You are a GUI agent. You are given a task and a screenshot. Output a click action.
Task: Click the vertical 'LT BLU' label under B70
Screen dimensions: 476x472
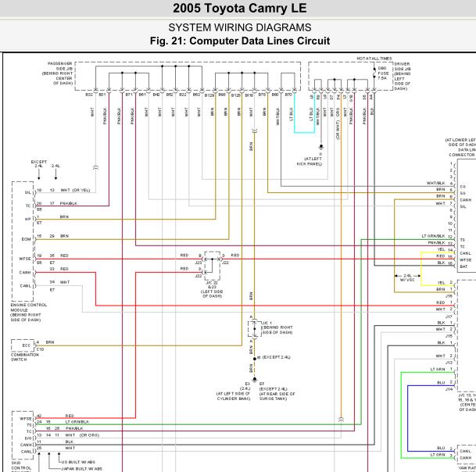[x=291, y=114]
